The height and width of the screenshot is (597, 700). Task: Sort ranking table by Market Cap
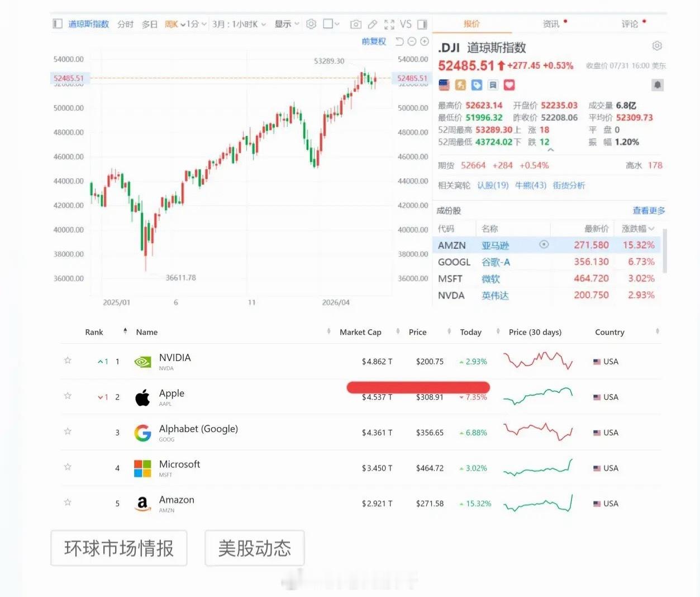coord(370,332)
